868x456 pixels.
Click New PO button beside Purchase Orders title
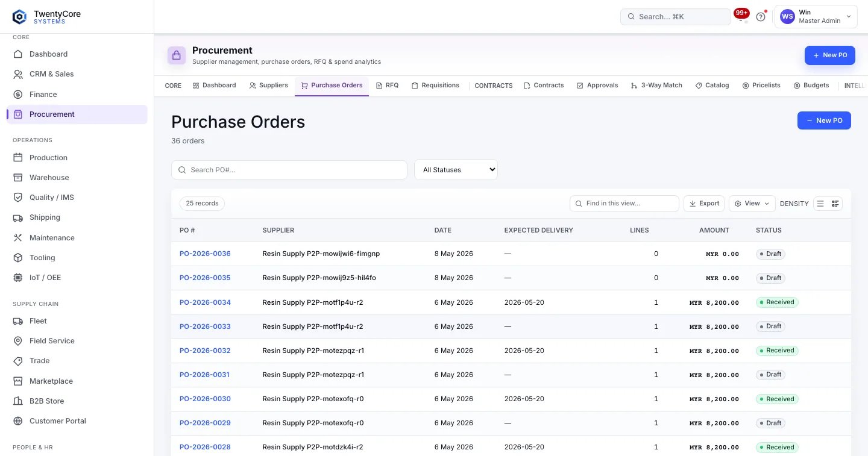point(824,120)
